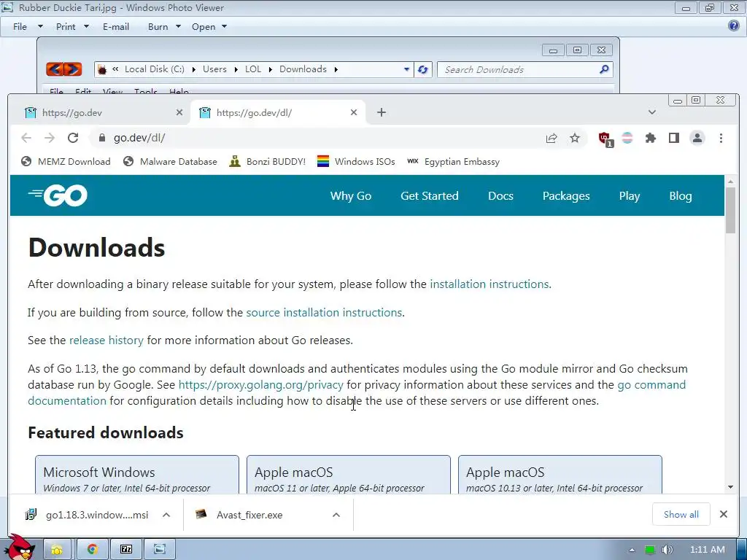Open 7-Zip from the taskbar
Image resolution: width=747 pixels, height=560 pixels.
pos(126,550)
